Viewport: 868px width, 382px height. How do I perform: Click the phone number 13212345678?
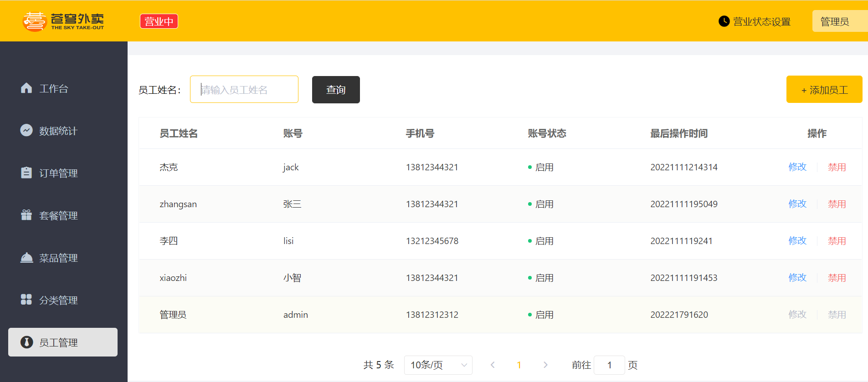coord(432,241)
